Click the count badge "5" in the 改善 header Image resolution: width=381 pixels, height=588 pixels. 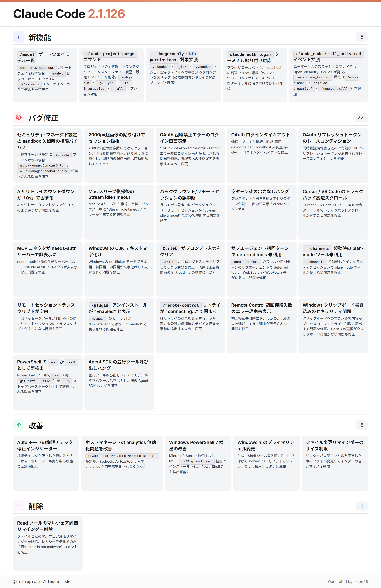362,425
